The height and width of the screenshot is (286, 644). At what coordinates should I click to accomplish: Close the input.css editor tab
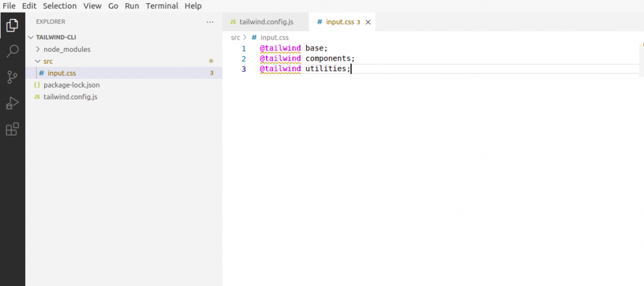tap(368, 22)
